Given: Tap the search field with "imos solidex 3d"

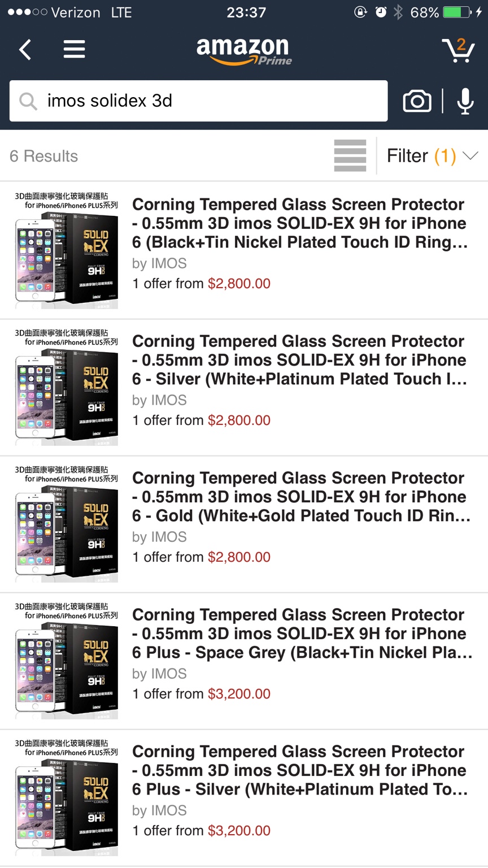Looking at the screenshot, I should [209, 101].
